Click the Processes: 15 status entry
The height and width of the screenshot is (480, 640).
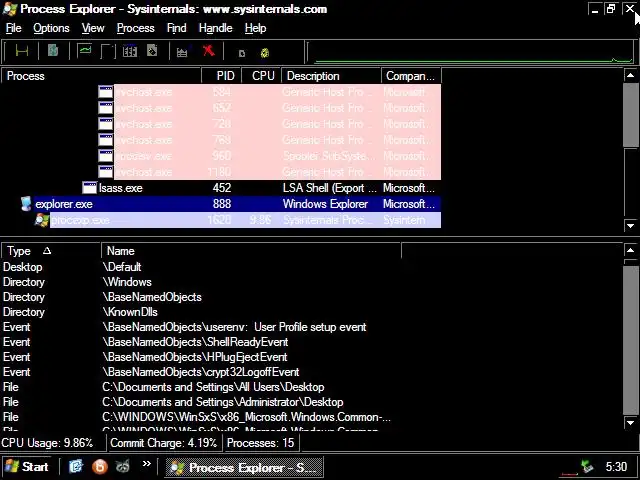[x=260, y=443]
